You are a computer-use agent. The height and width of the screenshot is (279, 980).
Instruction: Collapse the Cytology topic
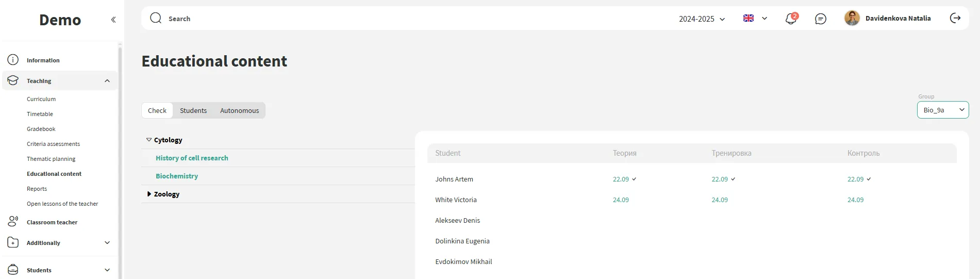[149, 140]
